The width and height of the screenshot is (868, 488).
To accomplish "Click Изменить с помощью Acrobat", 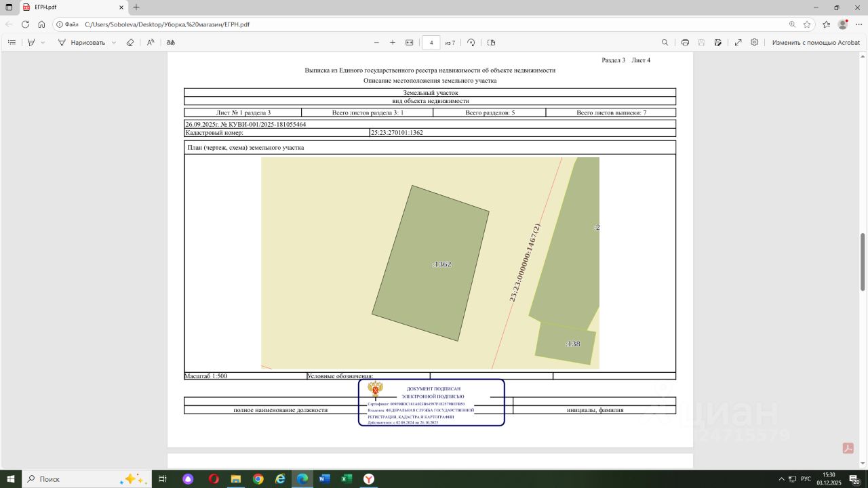I will 816,42.
